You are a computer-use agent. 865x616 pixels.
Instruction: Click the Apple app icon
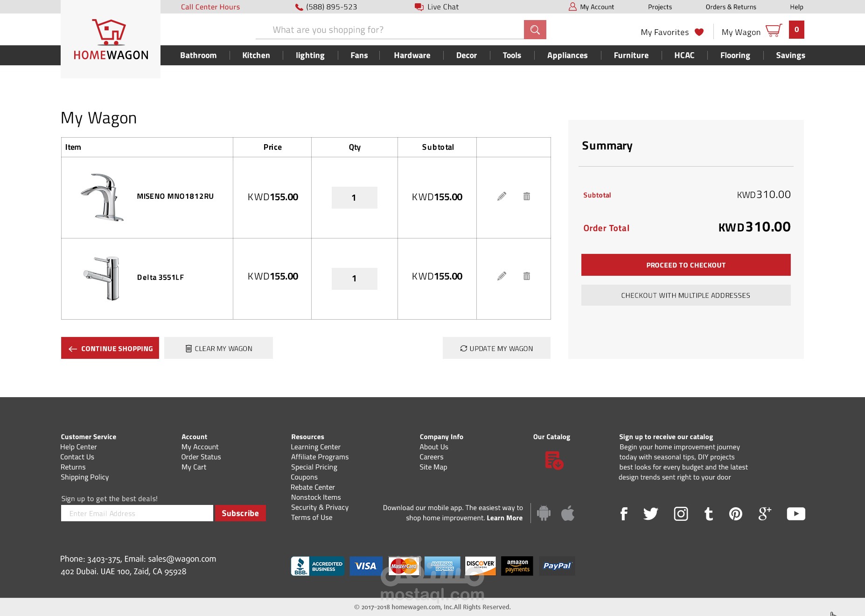tap(568, 513)
